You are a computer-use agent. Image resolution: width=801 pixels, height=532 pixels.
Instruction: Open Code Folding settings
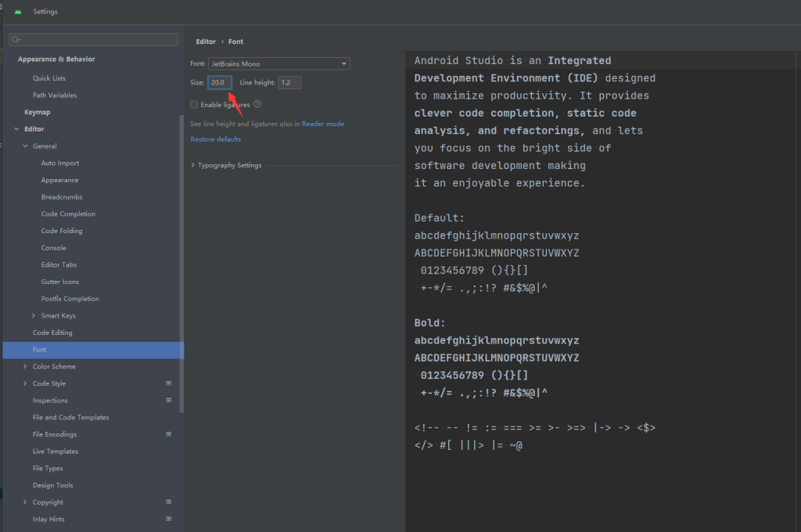[62, 231]
